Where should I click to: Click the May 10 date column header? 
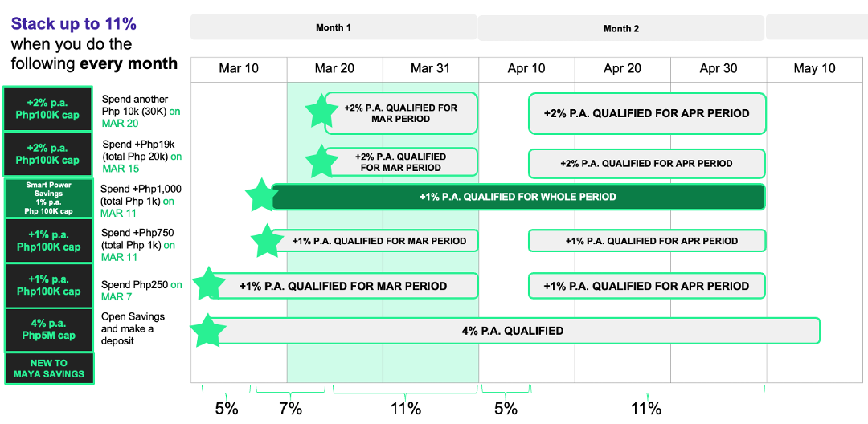pos(814,68)
